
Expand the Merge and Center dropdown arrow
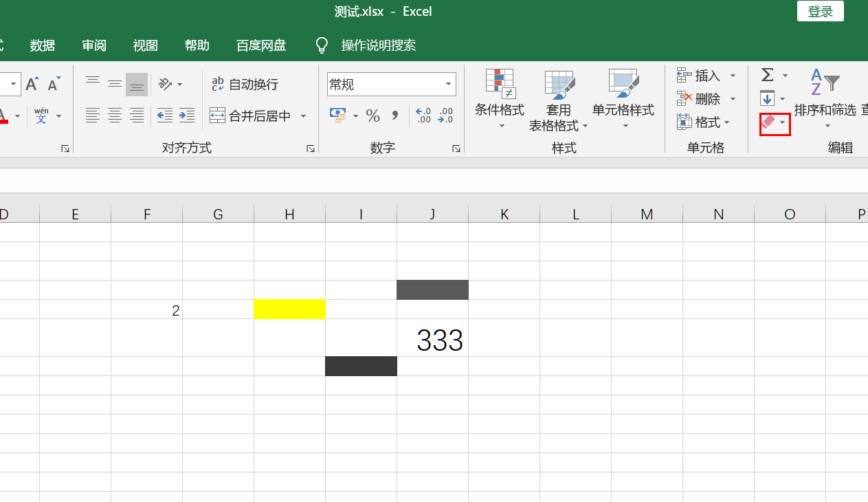click(x=303, y=116)
